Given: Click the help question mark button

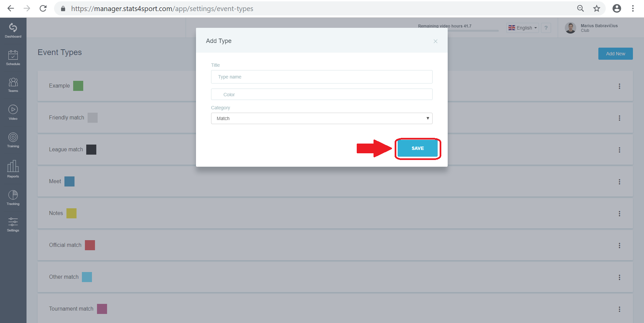Looking at the screenshot, I should click(x=546, y=28).
